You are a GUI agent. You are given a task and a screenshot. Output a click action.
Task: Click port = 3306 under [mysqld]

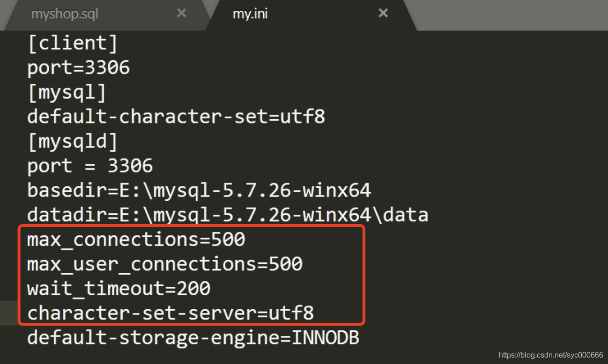pyautogui.click(x=89, y=166)
